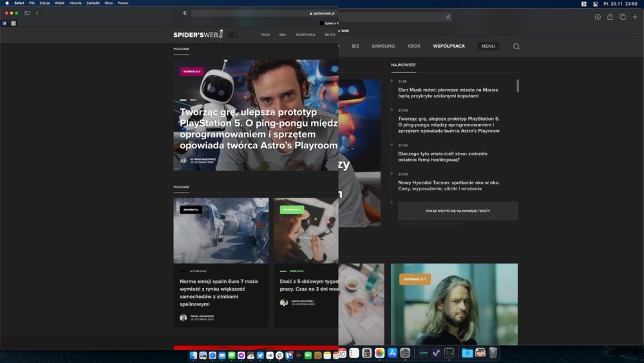Open gray favicon bookmark next to Facebook

(14, 23)
